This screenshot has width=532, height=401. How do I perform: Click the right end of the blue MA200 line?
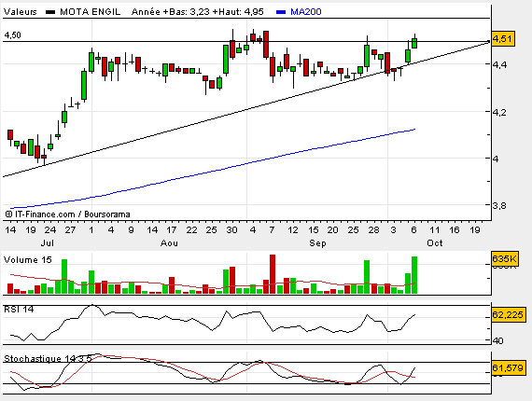[x=414, y=129]
